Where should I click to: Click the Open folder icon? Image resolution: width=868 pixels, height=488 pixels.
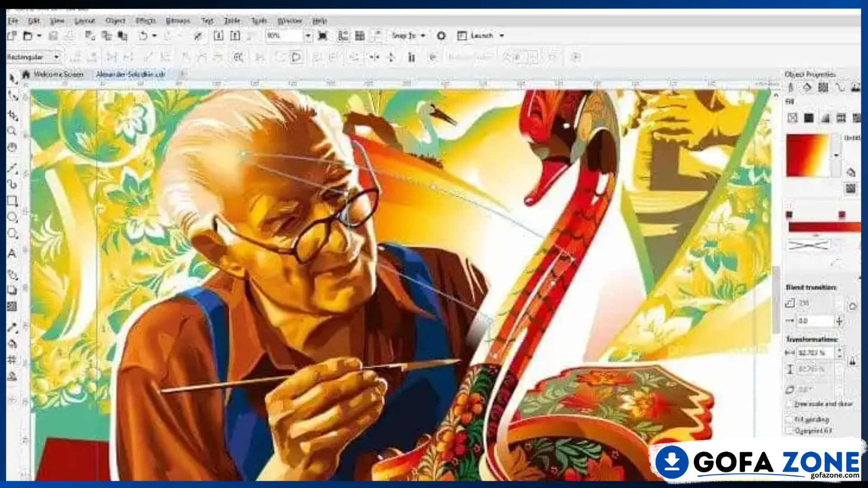[28, 36]
